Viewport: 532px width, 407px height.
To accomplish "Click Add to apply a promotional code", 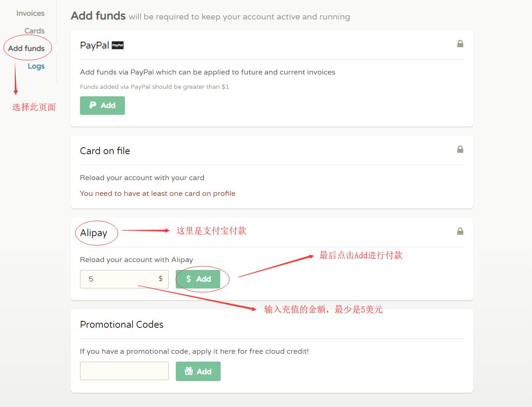I will (x=198, y=371).
